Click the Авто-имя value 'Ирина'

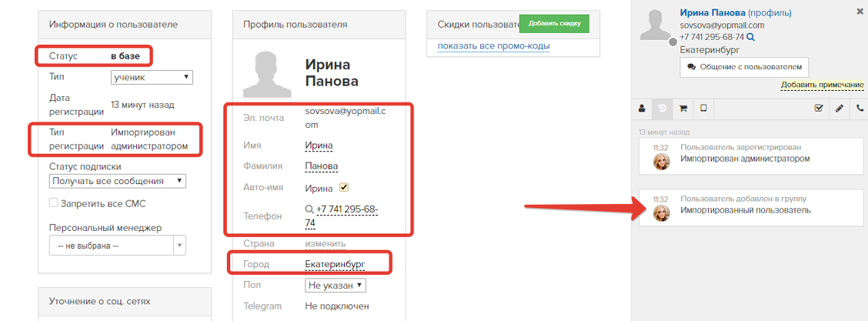(x=319, y=188)
